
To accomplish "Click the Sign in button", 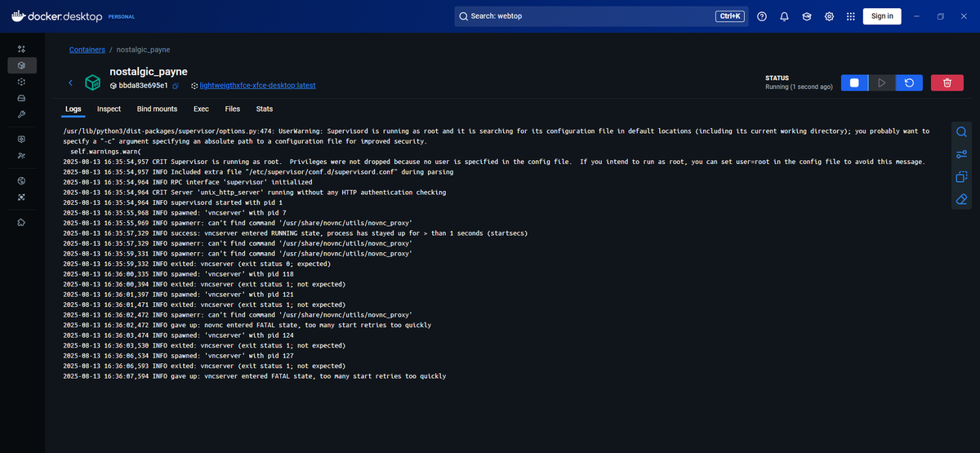I will (882, 16).
